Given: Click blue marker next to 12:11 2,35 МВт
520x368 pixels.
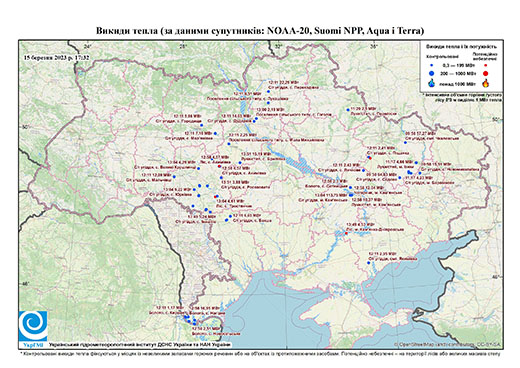Looking at the screenshot, I should click(x=369, y=263).
